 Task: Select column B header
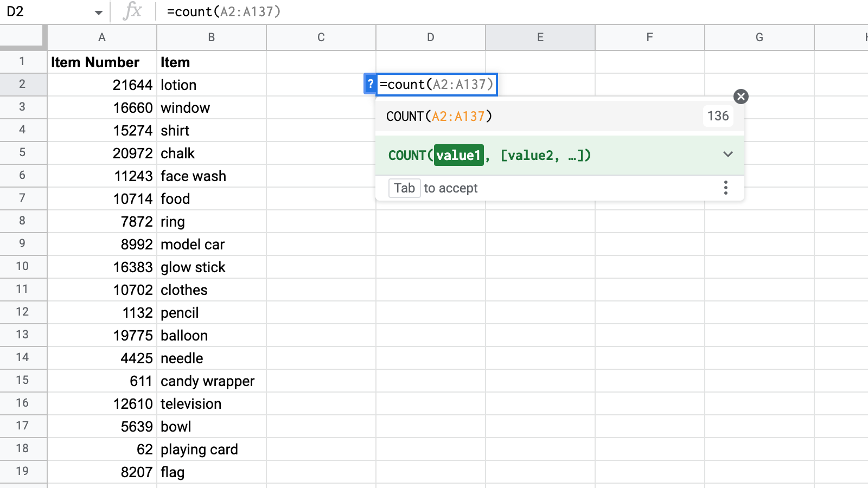pyautogui.click(x=212, y=37)
